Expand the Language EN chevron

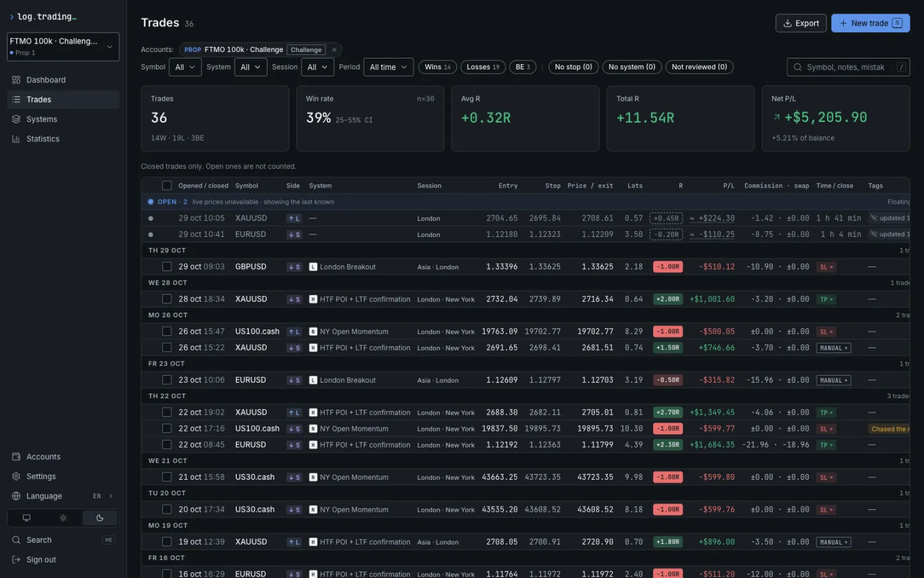pos(111,496)
